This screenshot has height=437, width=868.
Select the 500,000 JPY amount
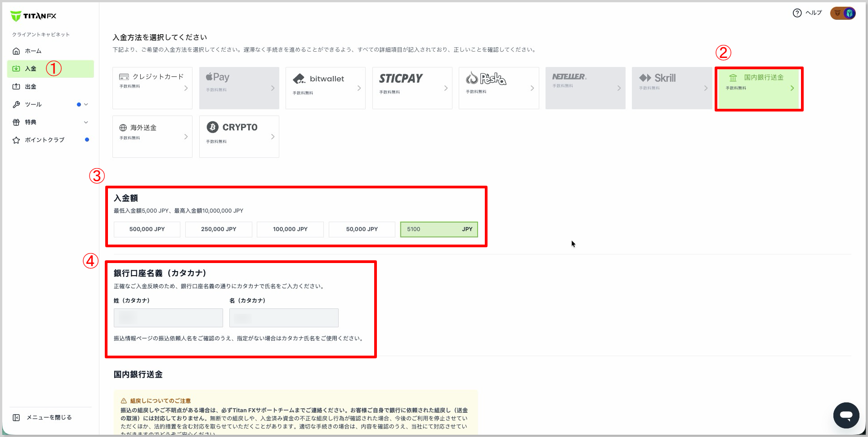(147, 229)
